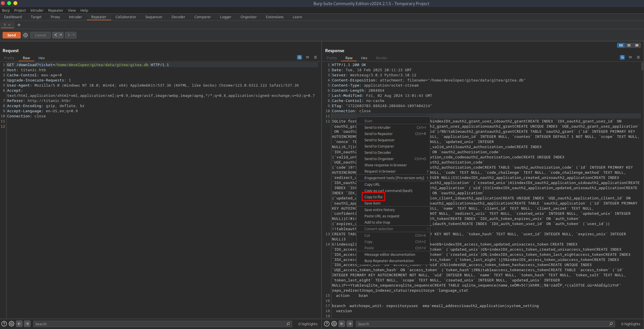Choose Save entire history
Image resolution: width=644 pixels, height=329 pixels.
point(393,210)
